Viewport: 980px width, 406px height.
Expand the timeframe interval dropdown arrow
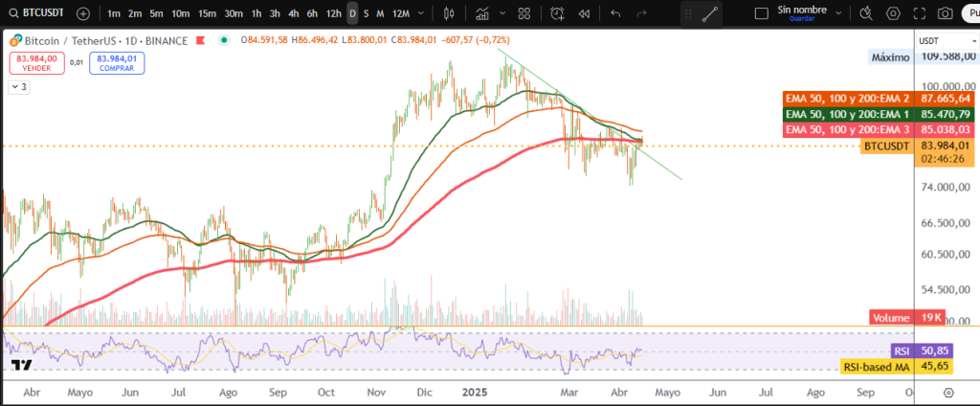pyautogui.click(x=422, y=13)
